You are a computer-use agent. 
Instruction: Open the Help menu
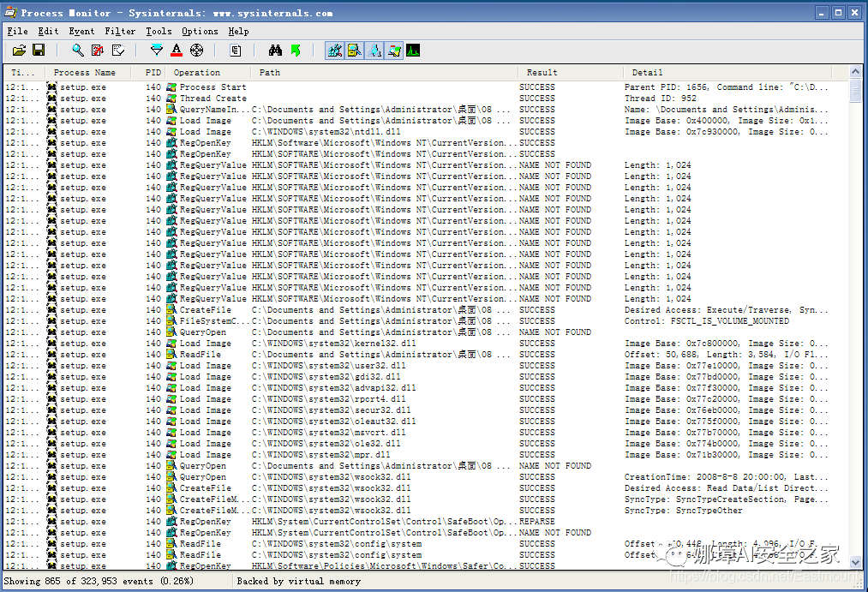point(238,32)
